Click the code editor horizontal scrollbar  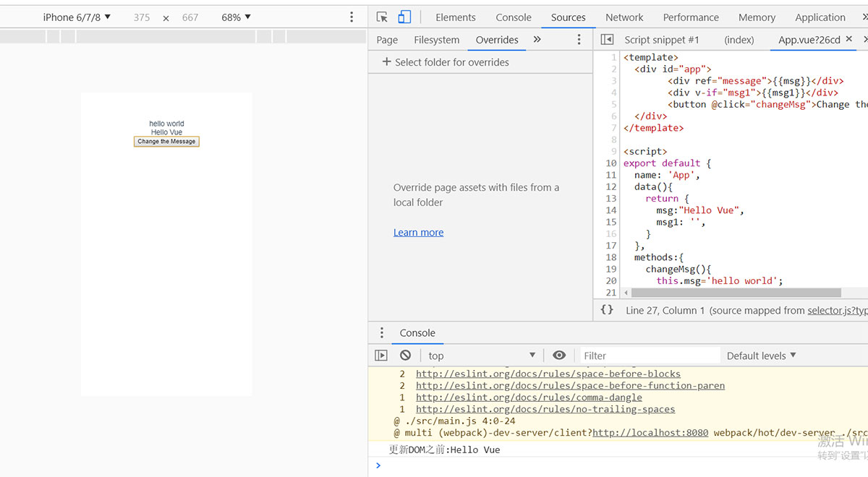coord(736,293)
